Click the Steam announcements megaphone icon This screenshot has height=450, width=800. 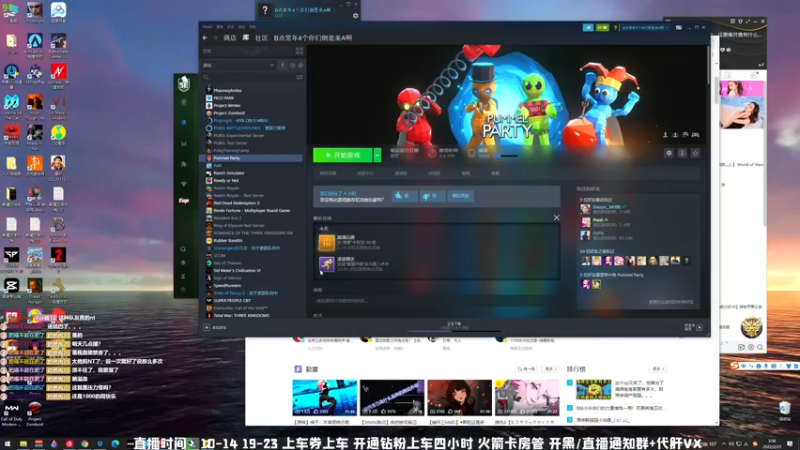coord(588,28)
